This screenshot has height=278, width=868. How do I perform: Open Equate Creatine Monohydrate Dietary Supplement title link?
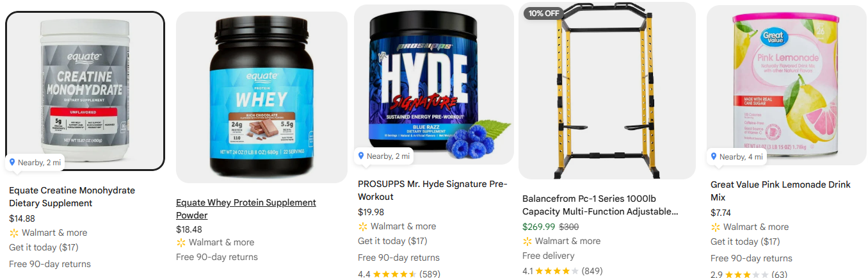click(72, 197)
